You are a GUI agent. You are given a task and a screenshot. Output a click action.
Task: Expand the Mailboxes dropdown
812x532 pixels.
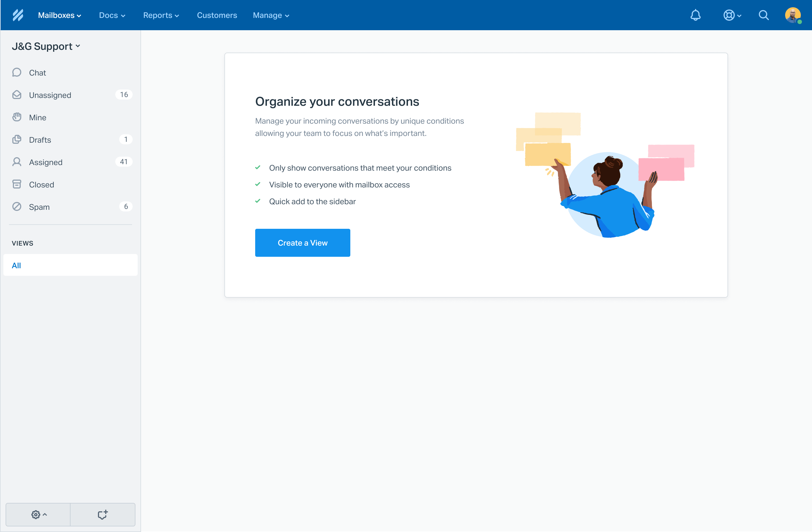click(59, 15)
